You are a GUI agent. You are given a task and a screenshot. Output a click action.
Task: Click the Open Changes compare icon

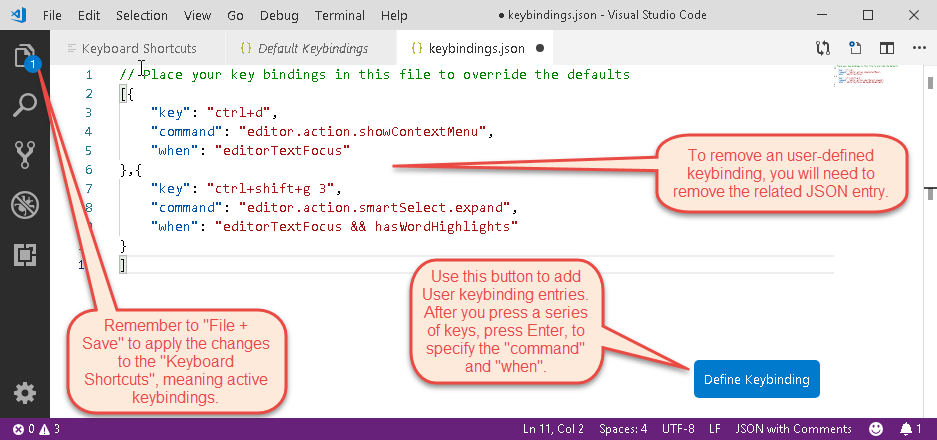(823, 48)
